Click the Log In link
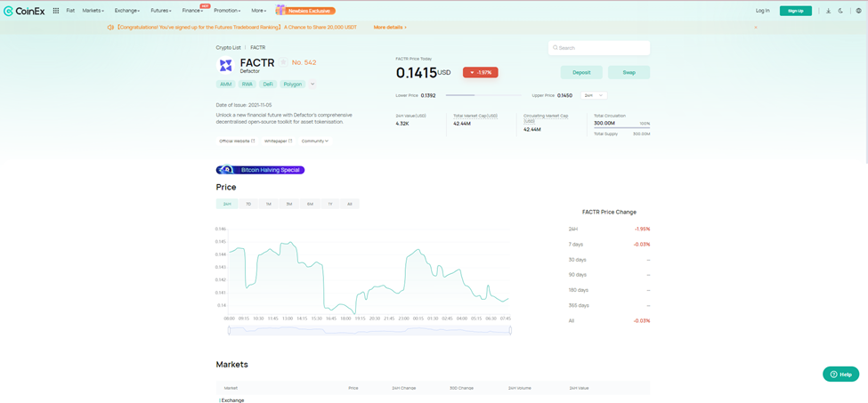 [x=762, y=11]
